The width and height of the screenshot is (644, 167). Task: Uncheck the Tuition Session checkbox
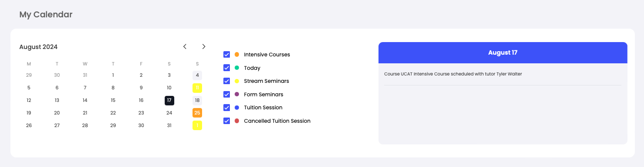coord(226,108)
